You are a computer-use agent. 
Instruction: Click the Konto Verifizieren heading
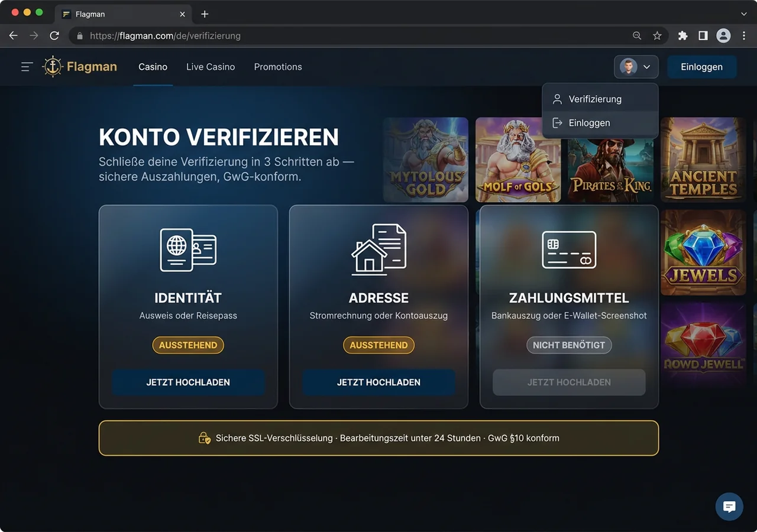[219, 137]
